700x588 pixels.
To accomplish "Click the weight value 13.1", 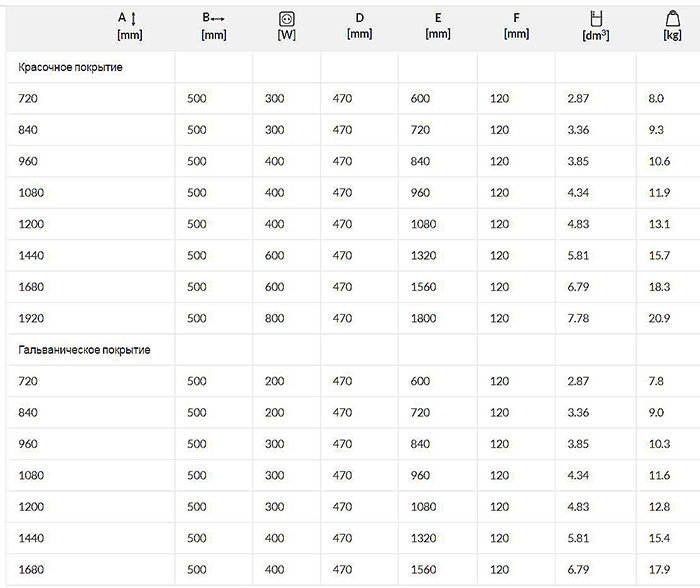I will [x=659, y=224].
